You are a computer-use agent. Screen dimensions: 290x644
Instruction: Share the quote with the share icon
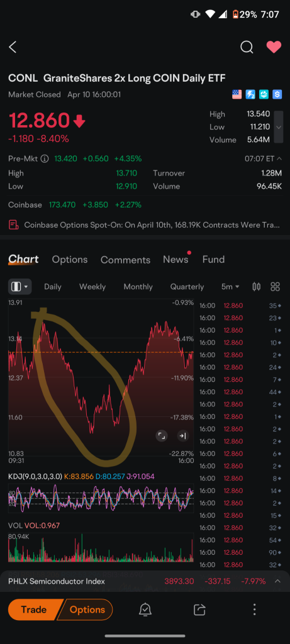(199, 609)
